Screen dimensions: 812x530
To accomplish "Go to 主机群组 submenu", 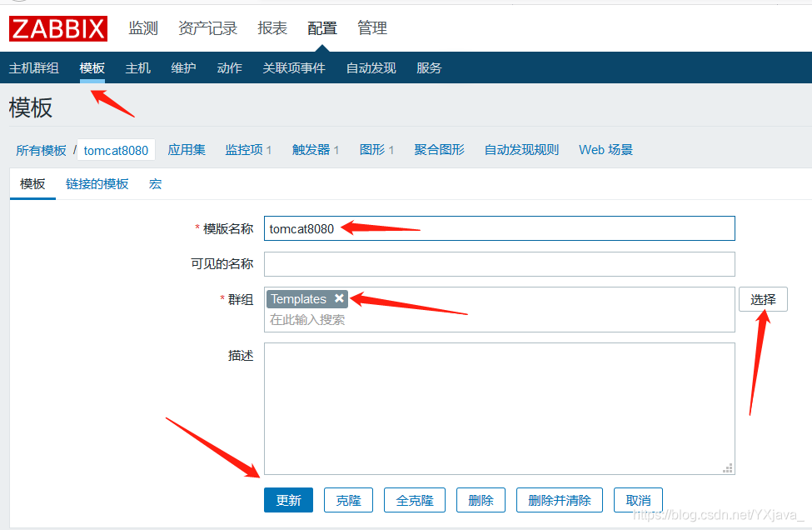I will pos(33,67).
